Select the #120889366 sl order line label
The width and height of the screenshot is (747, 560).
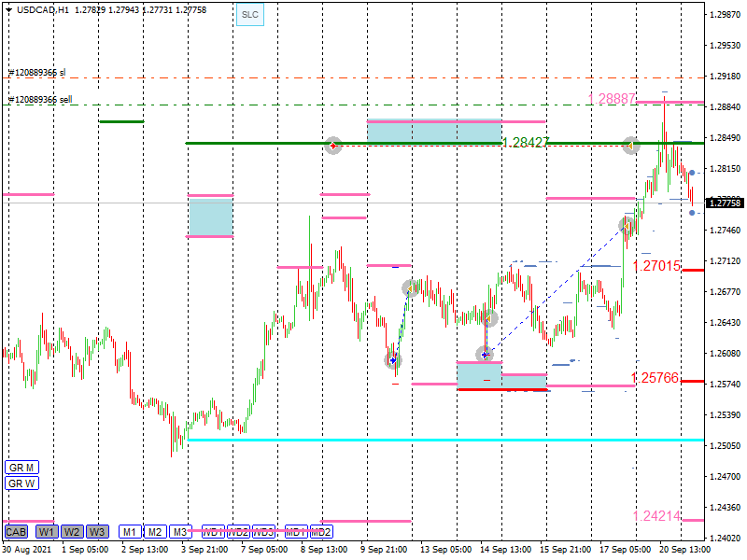pyautogui.click(x=37, y=73)
